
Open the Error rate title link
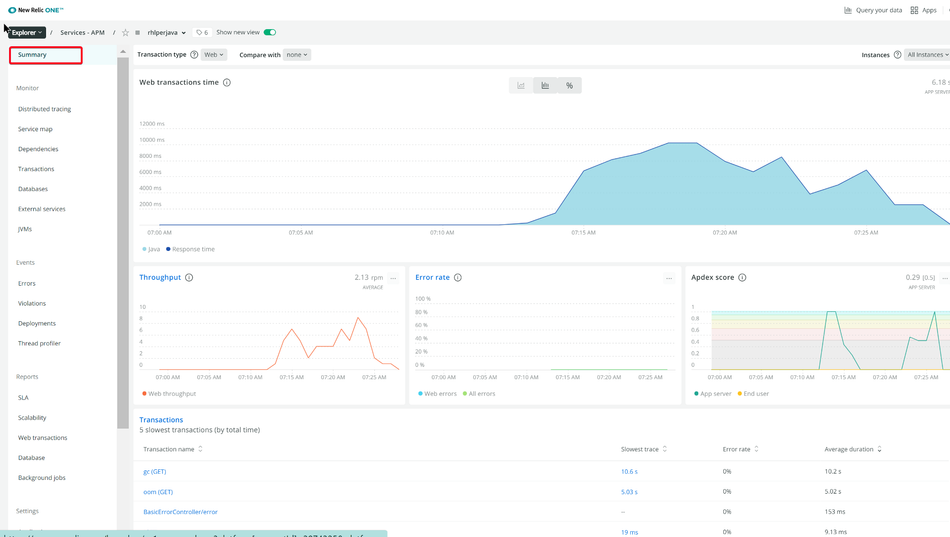(x=433, y=278)
